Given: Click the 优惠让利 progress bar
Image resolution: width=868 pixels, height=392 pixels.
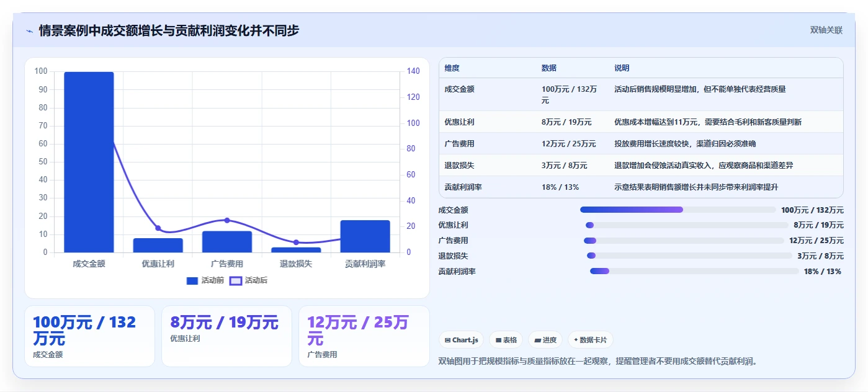Looking at the screenshot, I should 687,225.
